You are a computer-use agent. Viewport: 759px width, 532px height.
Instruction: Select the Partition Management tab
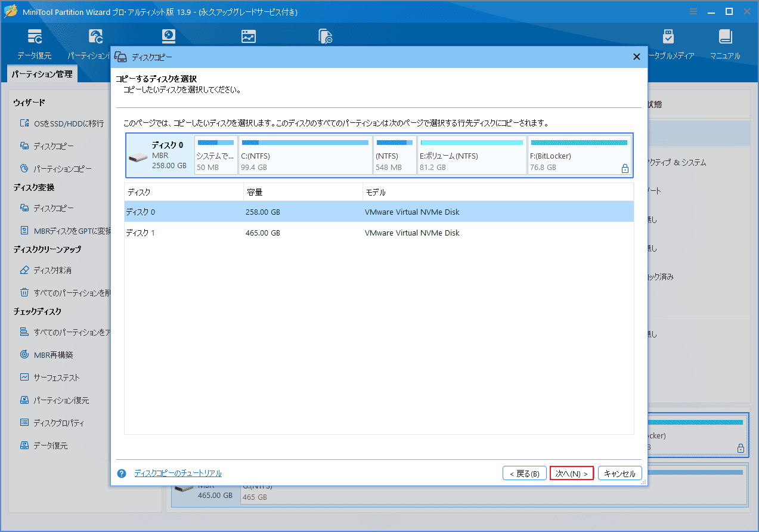[x=42, y=75]
